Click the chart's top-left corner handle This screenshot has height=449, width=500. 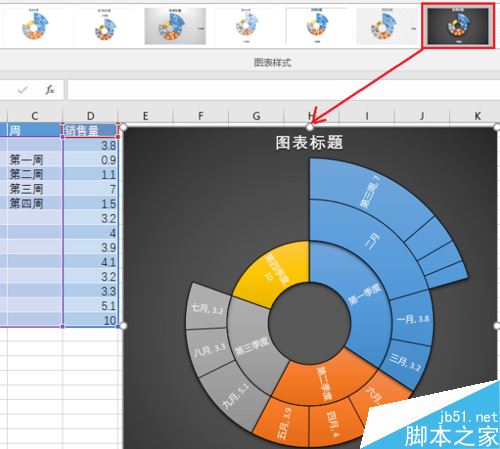(123, 127)
